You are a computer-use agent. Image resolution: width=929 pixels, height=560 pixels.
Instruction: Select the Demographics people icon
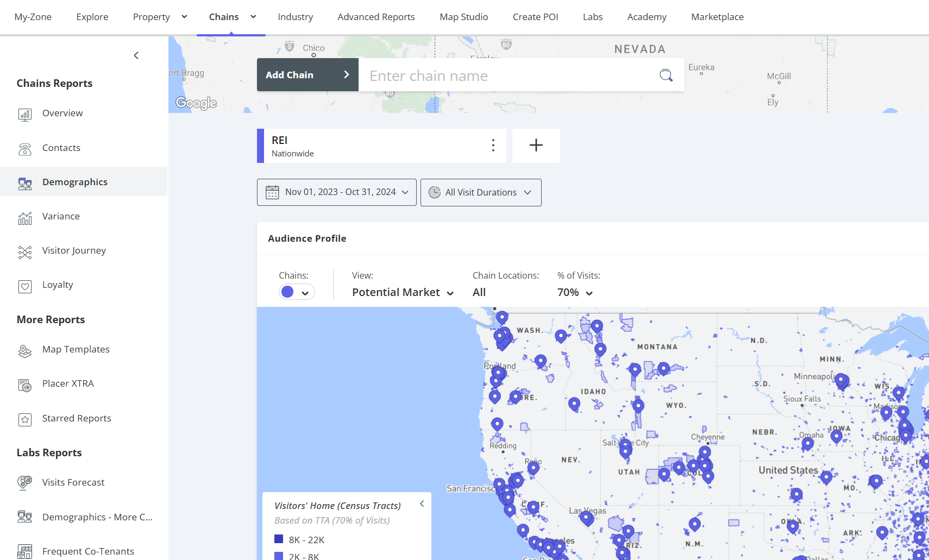pyautogui.click(x=25, y=184)
